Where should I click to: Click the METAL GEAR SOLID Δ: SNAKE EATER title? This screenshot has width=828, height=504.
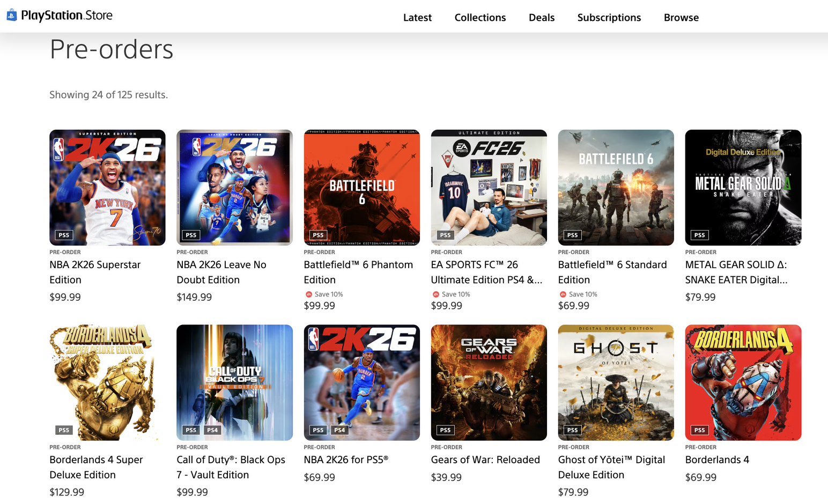click(736, 272)
